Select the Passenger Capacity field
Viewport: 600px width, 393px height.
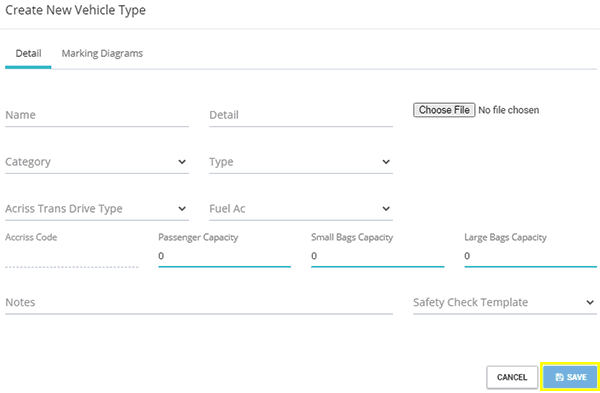pos(225,256)
